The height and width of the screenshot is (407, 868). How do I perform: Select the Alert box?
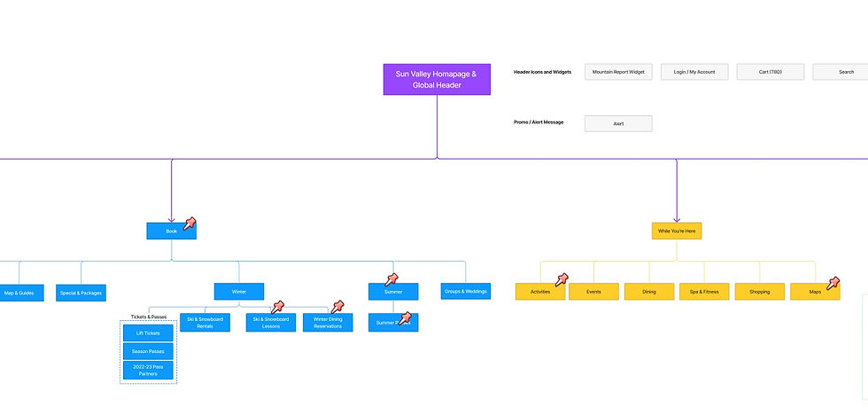(x=618, y=123)
